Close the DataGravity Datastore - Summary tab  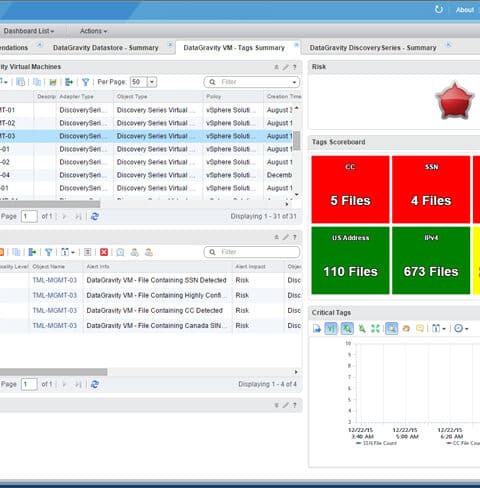pyautogui.click(x=170, y=44)
